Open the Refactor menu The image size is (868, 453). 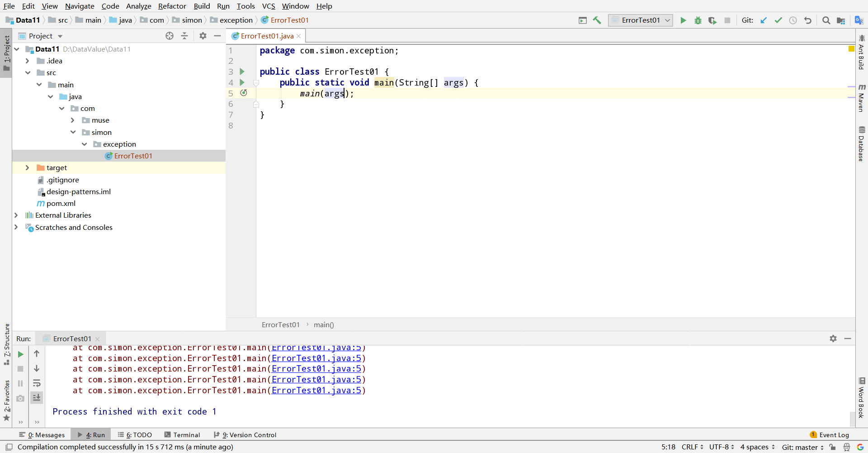point(172,6)
